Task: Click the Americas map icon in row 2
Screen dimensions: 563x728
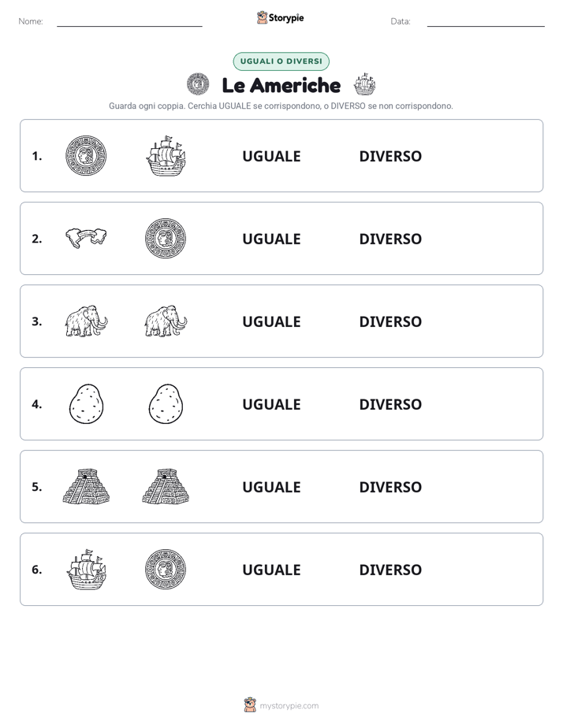Action: click(x=86, y=238)
